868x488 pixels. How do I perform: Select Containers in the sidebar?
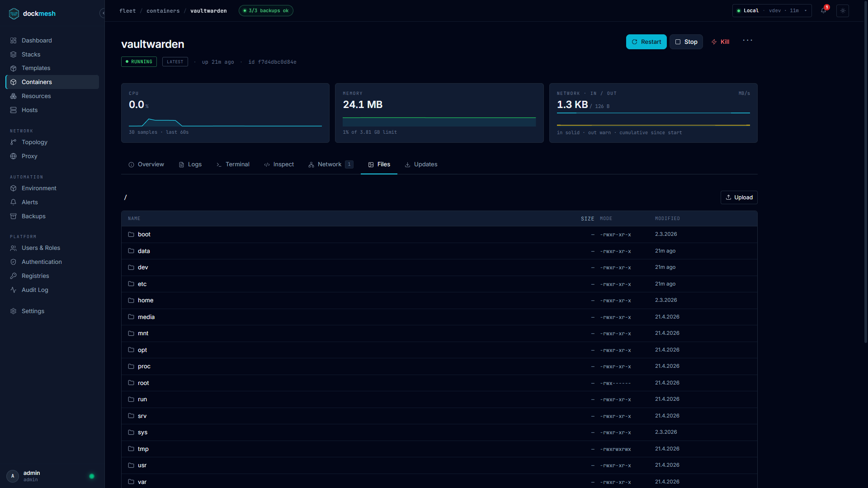pos(52,82)
